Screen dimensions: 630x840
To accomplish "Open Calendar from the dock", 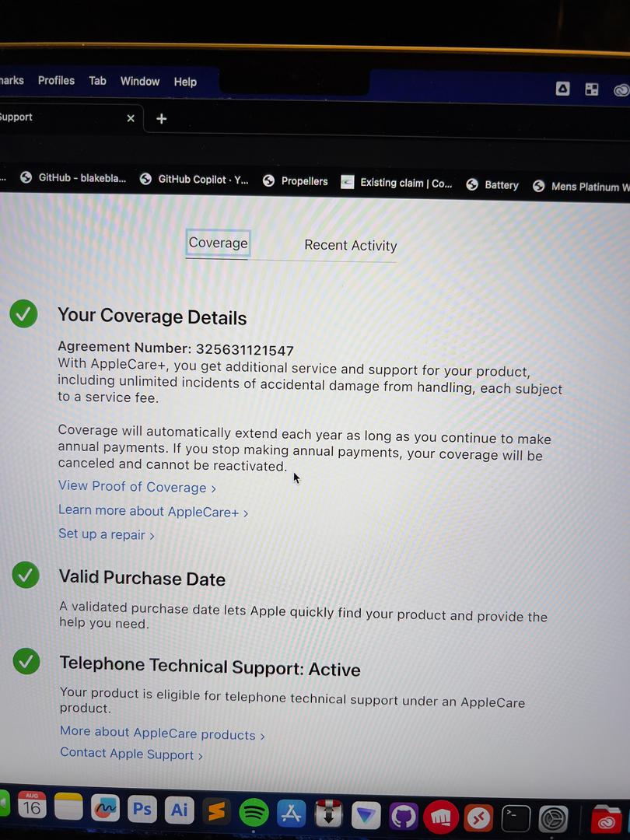I will 32,805.
